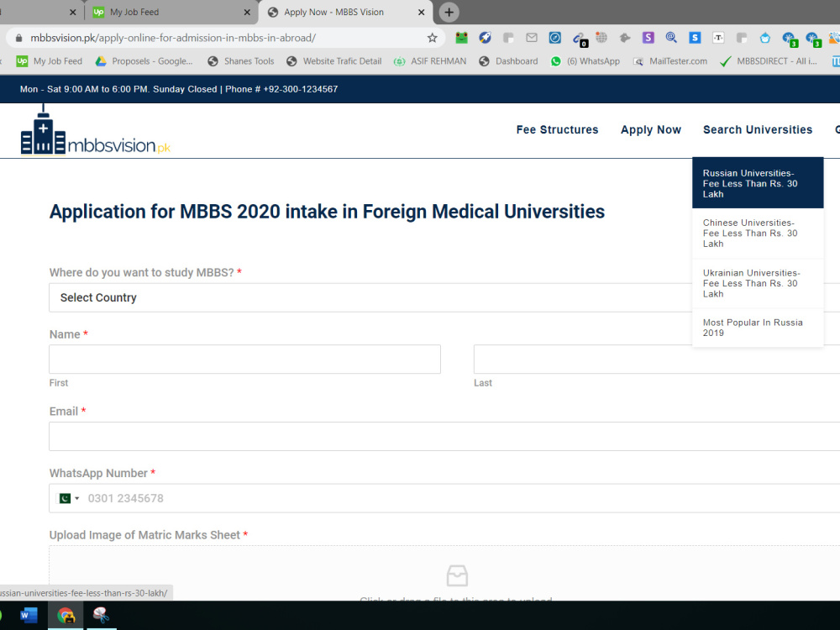Open the MailTester.com bookmark

[670, 61]
